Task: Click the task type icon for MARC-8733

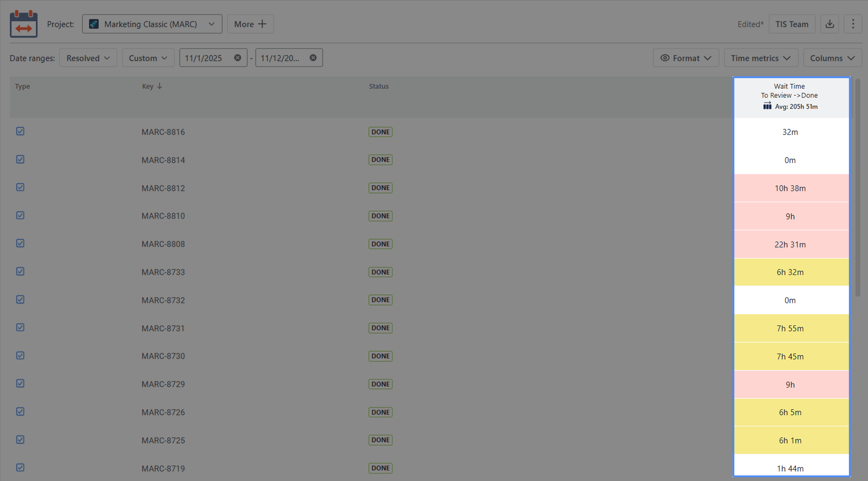Action: (x=20, y=271)
